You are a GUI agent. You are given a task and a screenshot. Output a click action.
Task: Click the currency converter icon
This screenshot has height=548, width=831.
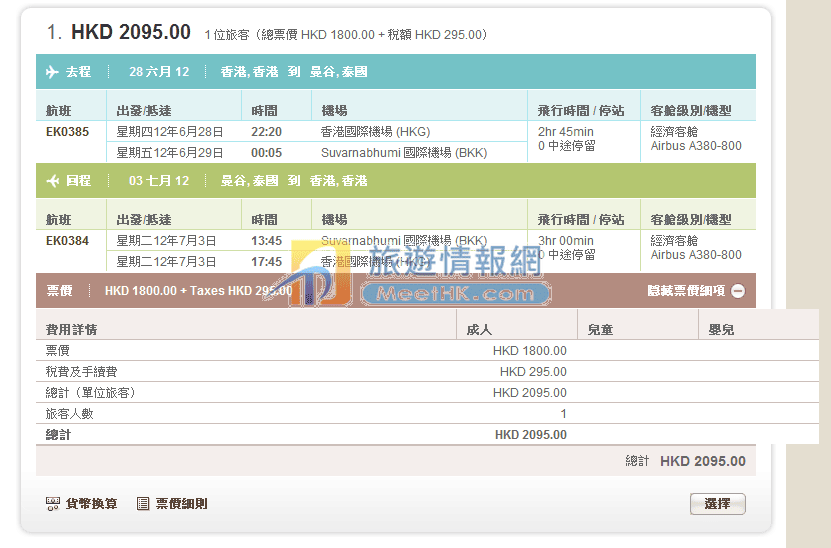point(53,504)
